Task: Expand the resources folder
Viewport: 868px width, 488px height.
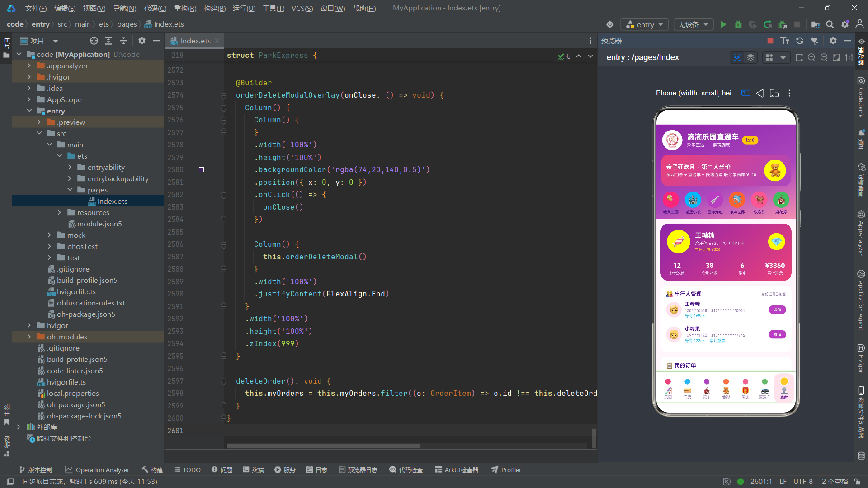Action: click(x=59, y=212)
